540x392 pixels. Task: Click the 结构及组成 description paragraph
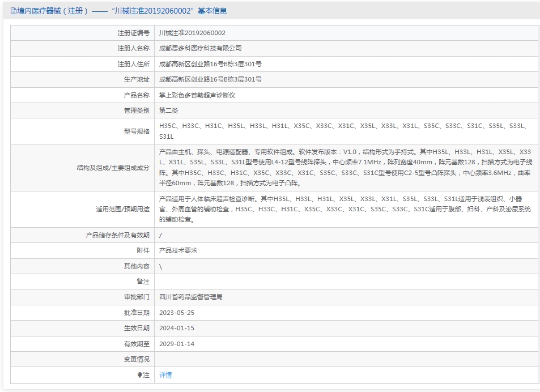[x=346, y=168]
